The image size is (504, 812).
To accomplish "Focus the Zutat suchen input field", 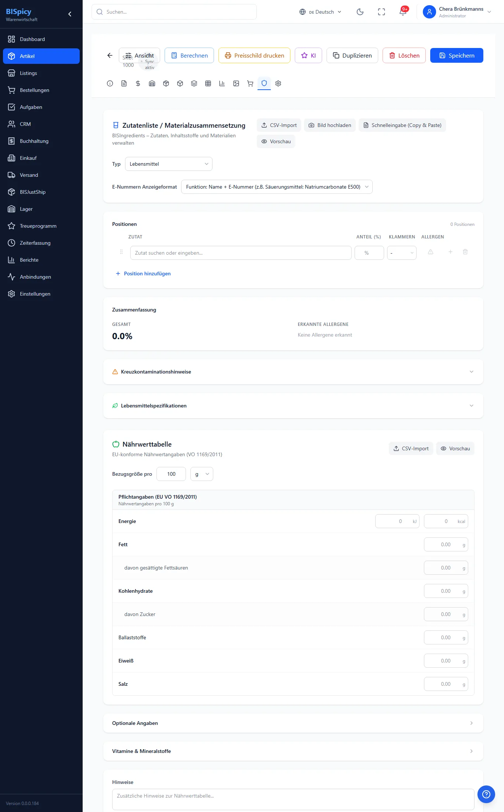I will point(241,253).
